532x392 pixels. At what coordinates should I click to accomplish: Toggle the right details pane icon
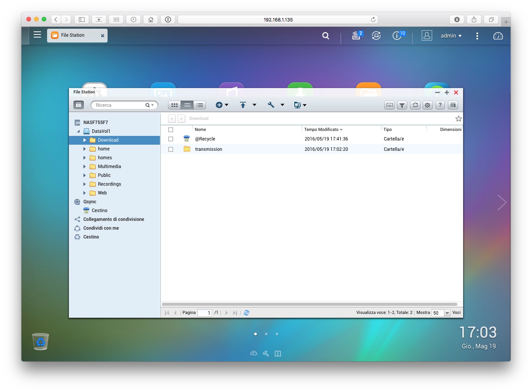pyautogui.click(x=453, y=105)
